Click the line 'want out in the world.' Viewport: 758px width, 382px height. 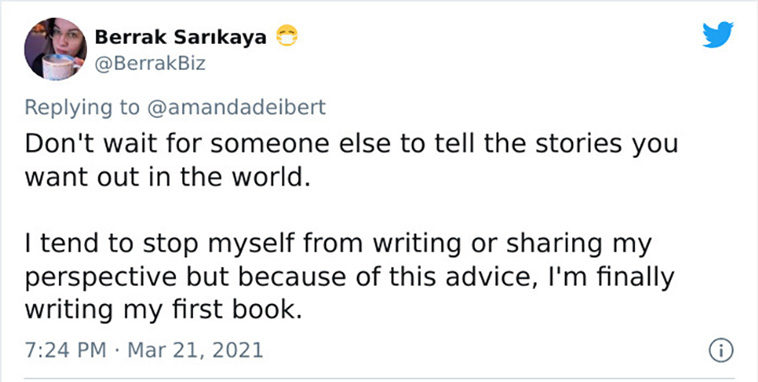coord(167,178)
